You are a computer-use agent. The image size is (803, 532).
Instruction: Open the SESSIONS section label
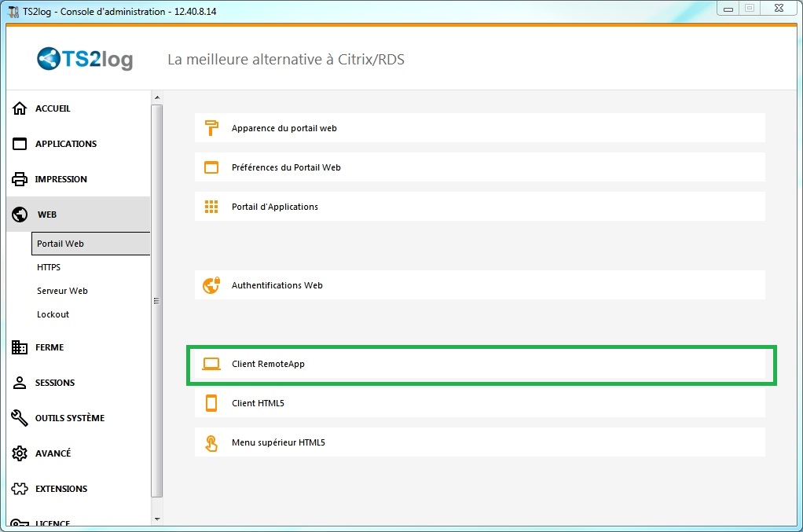(x=55, y=383)
